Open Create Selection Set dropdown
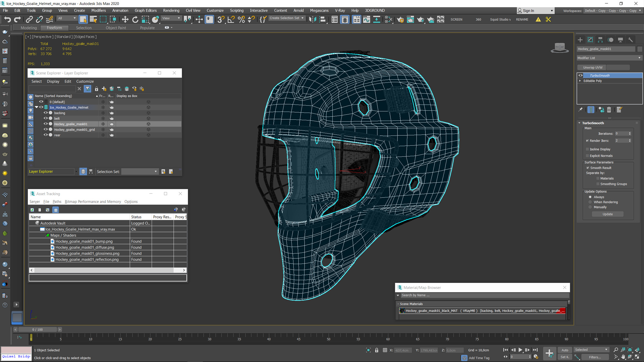This screenshot has height=362, width=644. (287, 18)
